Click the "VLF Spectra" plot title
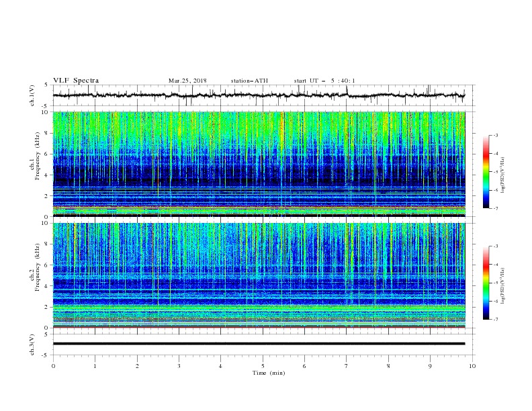Image resolution: width=532 pixels, height=411 pixels. 76,81
